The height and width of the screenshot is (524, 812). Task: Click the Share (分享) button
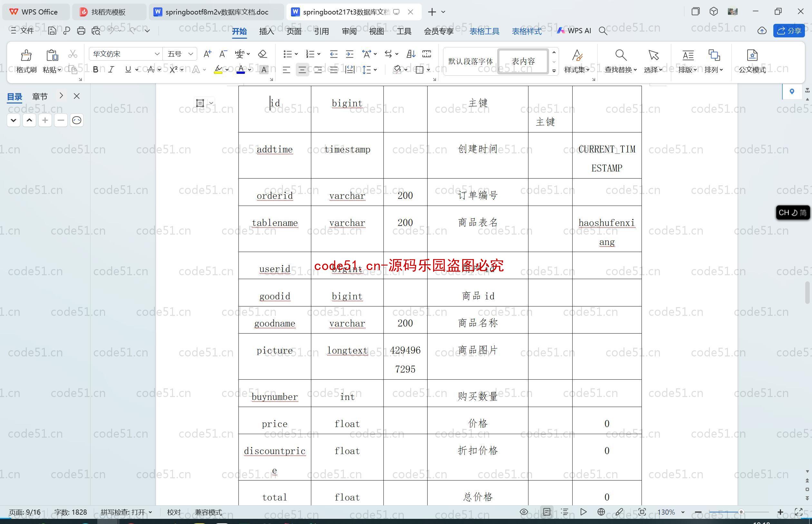tap(789, 31)
